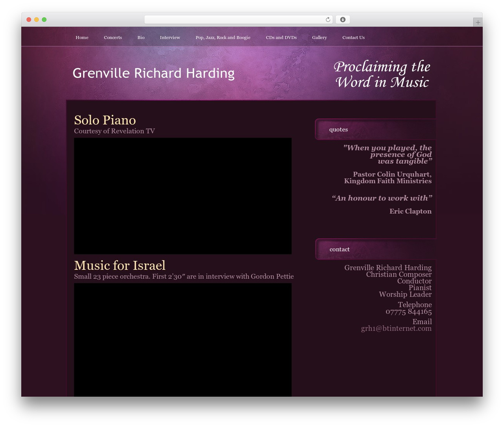504x427 pixels.
Task: Select the An honour to work with quote
Action: 382,198
